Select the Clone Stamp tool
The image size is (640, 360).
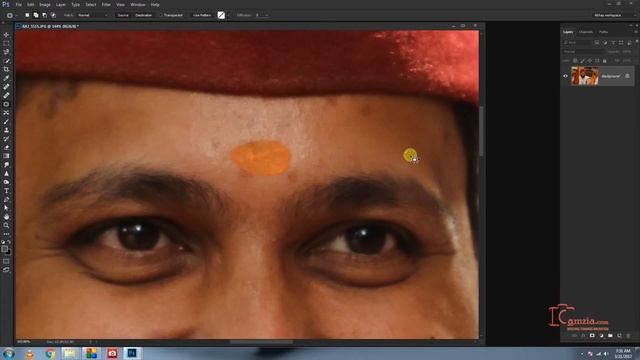pyautogui.click(x=6, y=130)
